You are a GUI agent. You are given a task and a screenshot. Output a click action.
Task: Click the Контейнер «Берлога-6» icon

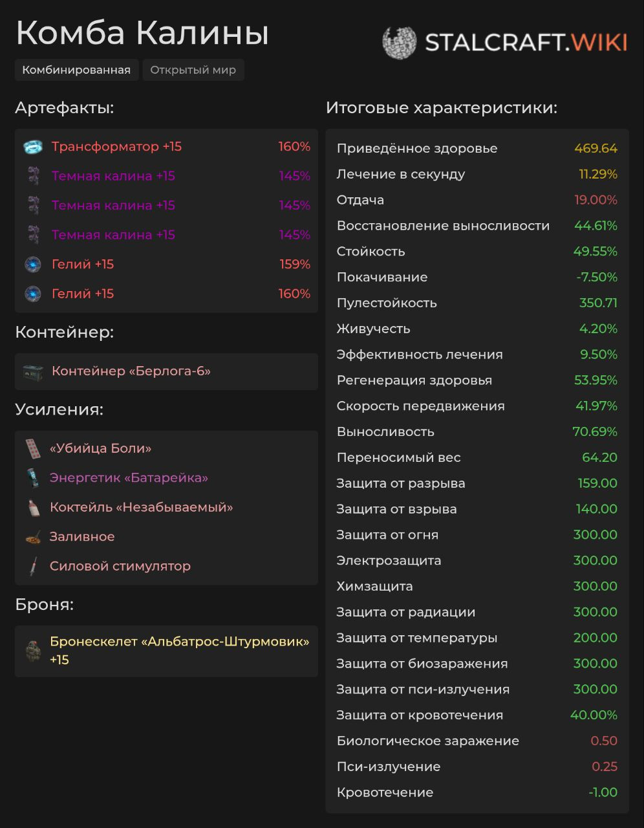[x=33, y=371]
